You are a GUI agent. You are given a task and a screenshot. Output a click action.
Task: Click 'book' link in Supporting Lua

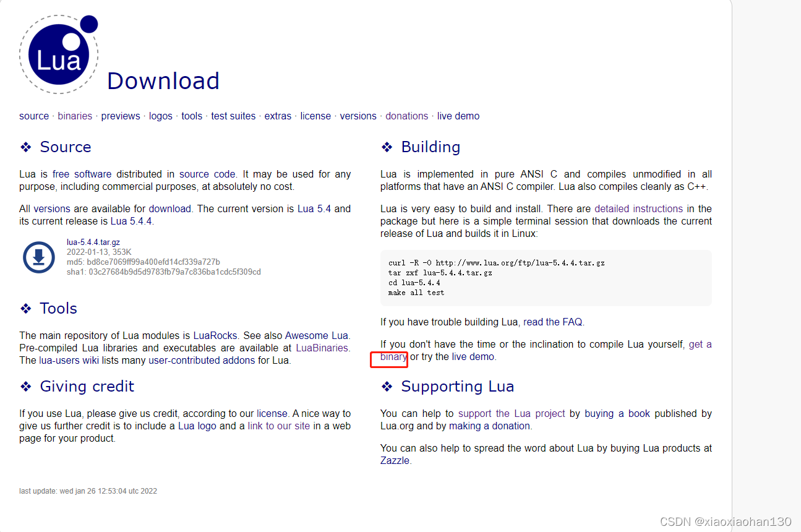pyautogui.click(x=639, y=413)
